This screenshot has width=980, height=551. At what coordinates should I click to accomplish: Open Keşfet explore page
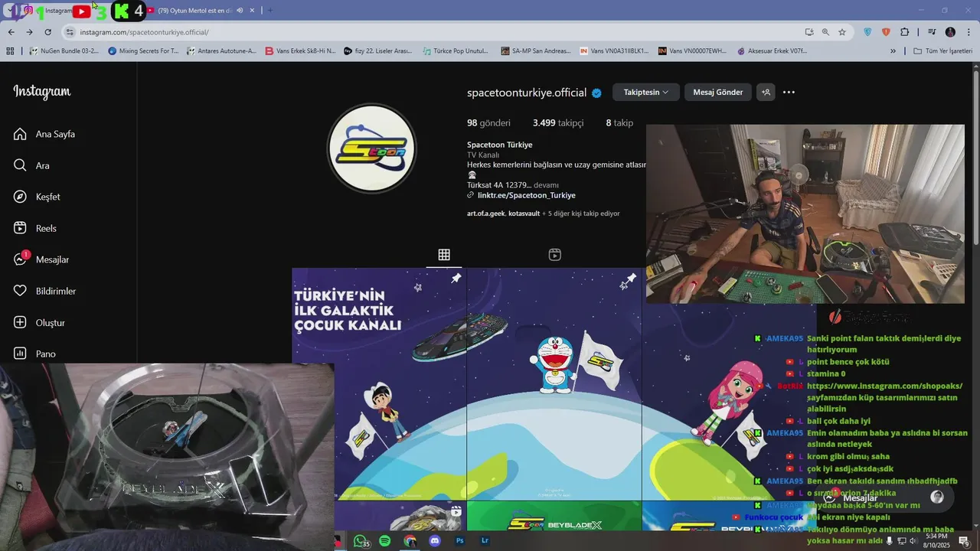click(36, 197)
